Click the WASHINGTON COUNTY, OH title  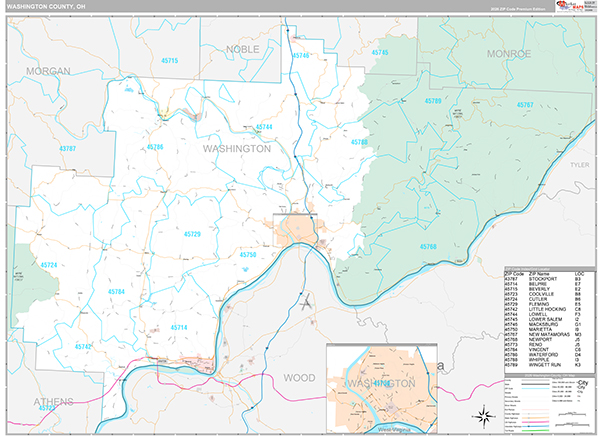[x=46, y=7]
